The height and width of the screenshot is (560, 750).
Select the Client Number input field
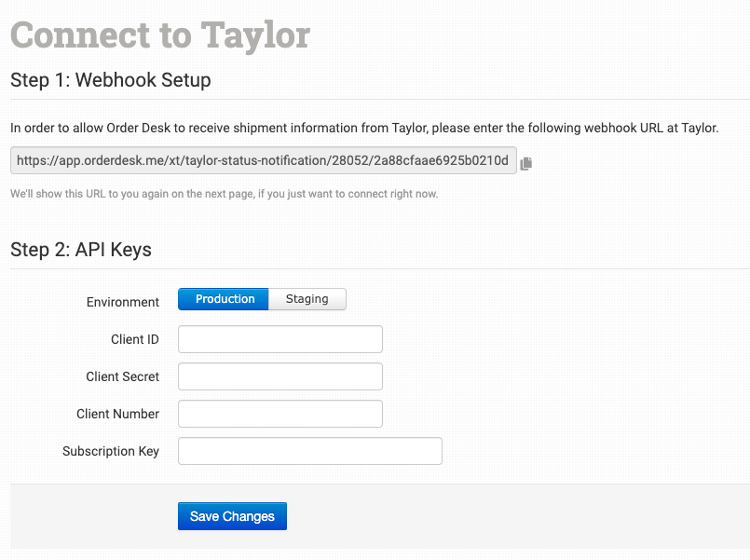pyautogui.click(x=280, y=414)
